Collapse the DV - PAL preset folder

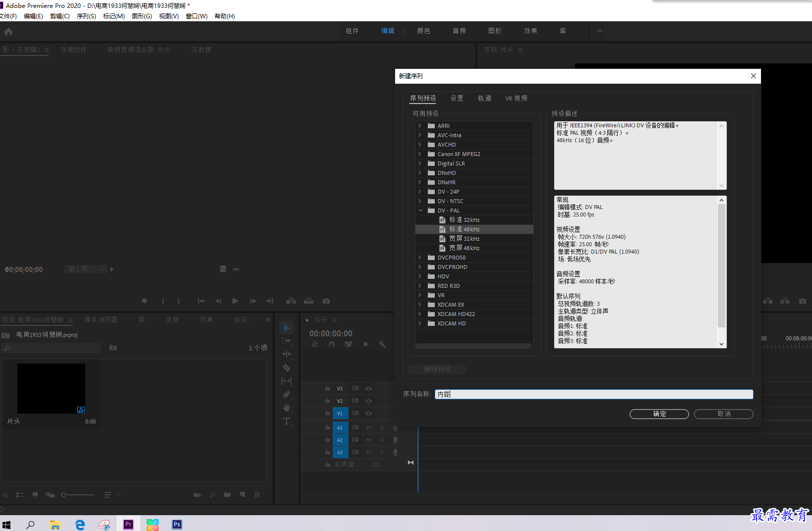pos(420,211)
